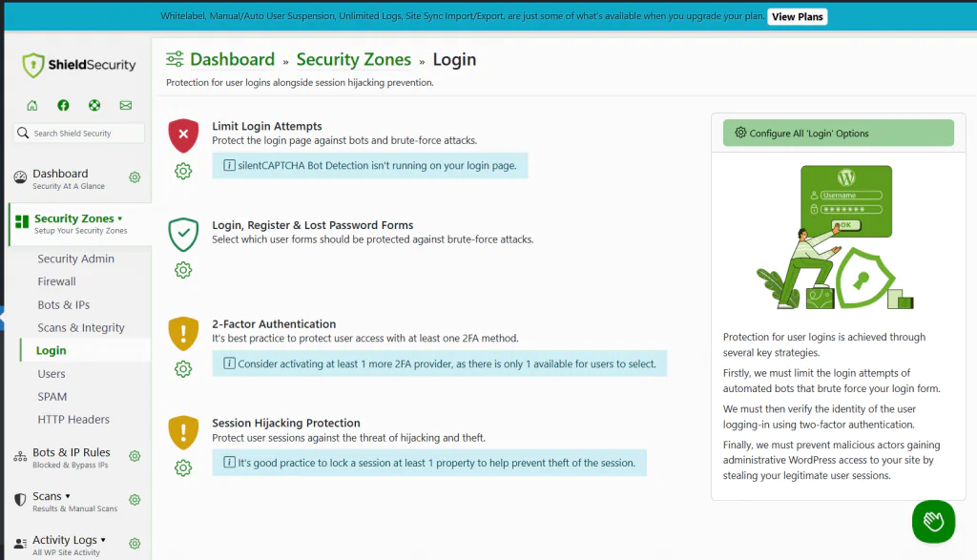Focus the Search Shield Security field
Image resolution: width=977 pixels, height=560 pixels.
point(78,133)
